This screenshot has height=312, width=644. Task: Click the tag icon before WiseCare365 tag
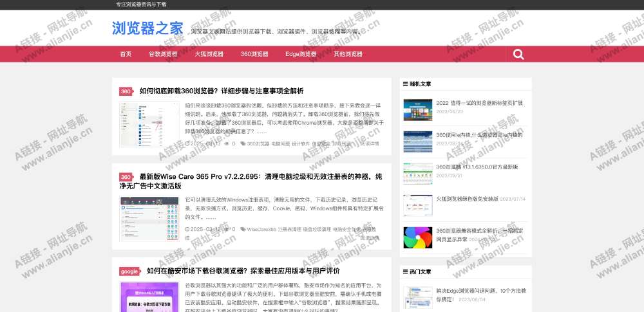point(243,230)
